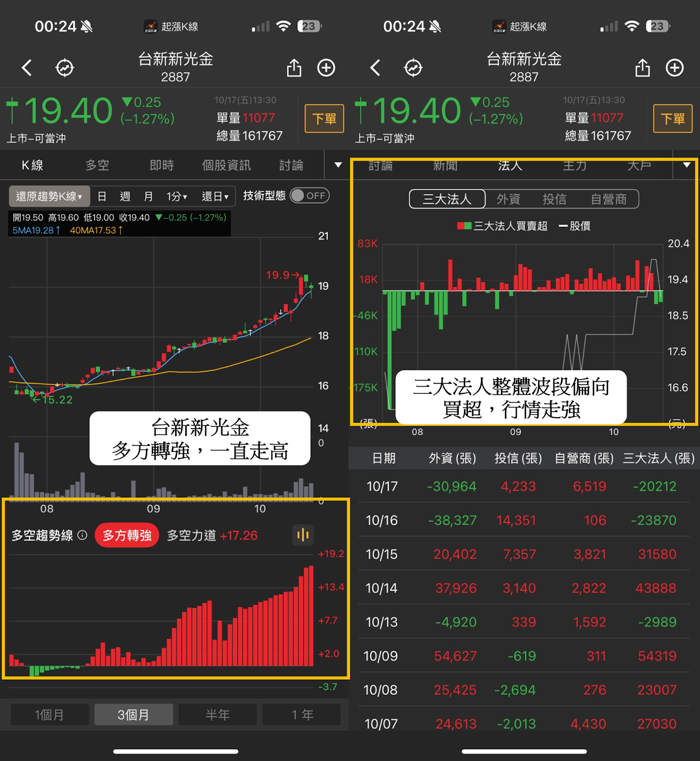Screen dimensions: 700x761
Task: Tap the 三大法人買賣超 legend swatch
Action: coord(464,225)
